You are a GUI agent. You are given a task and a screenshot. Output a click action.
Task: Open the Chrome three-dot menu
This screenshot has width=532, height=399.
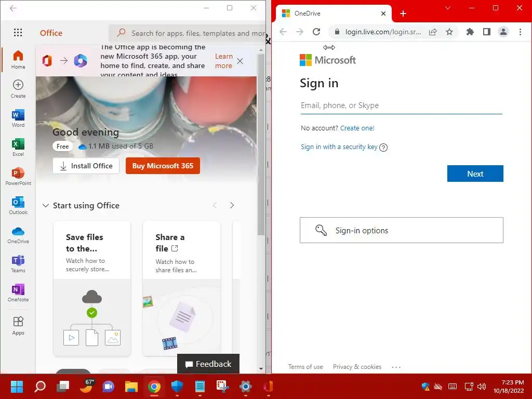pyautogui.click(x=520, y=32)
